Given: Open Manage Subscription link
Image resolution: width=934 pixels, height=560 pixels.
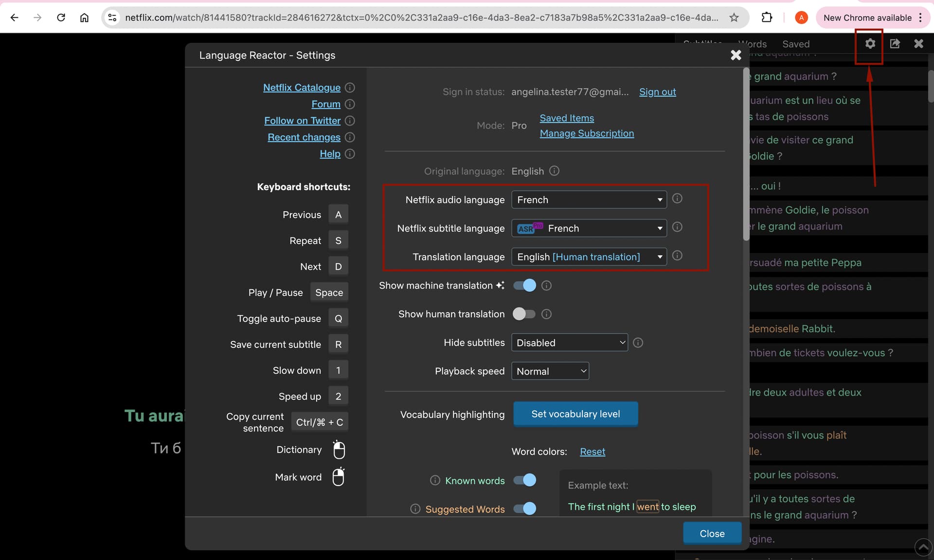Looking at the screenshot, I should 587,133.
